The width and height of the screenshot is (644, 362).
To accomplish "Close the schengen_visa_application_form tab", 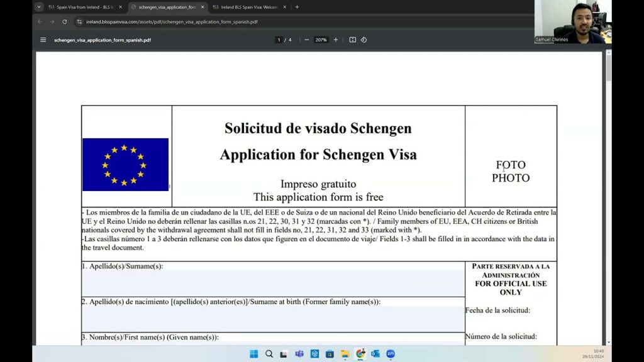I will pyautogui.click(x=203, y=7).
